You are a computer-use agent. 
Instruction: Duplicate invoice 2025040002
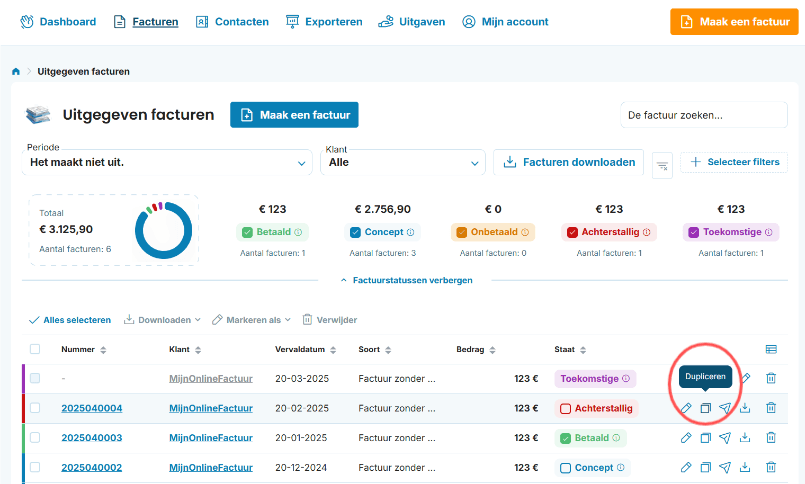click(706, 468)
